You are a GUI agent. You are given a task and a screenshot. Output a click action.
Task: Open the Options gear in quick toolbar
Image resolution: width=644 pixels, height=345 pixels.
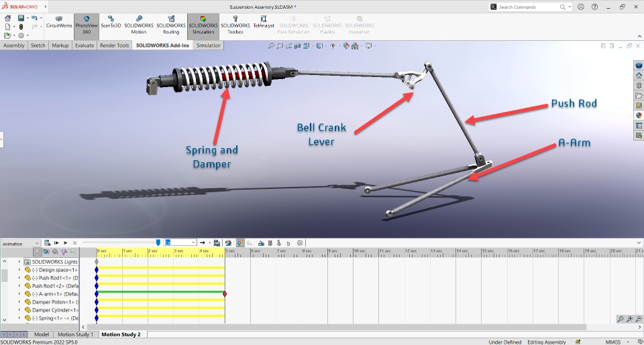[x=21, y=36]
